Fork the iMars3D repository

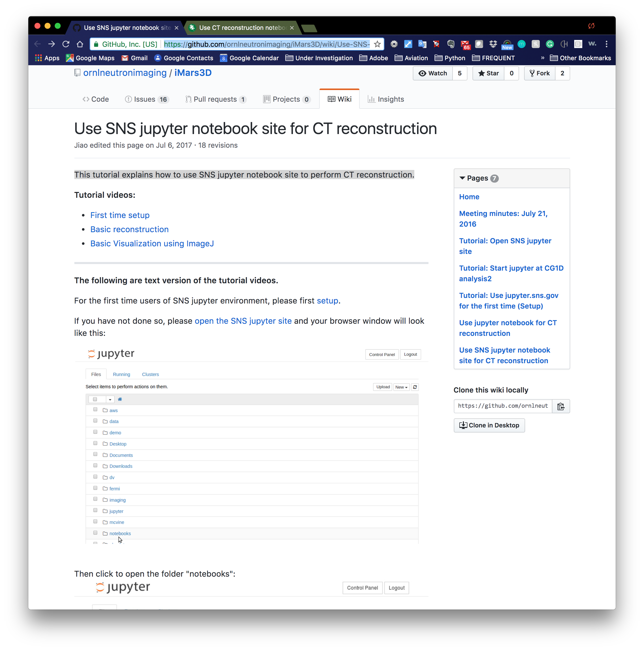539,73
